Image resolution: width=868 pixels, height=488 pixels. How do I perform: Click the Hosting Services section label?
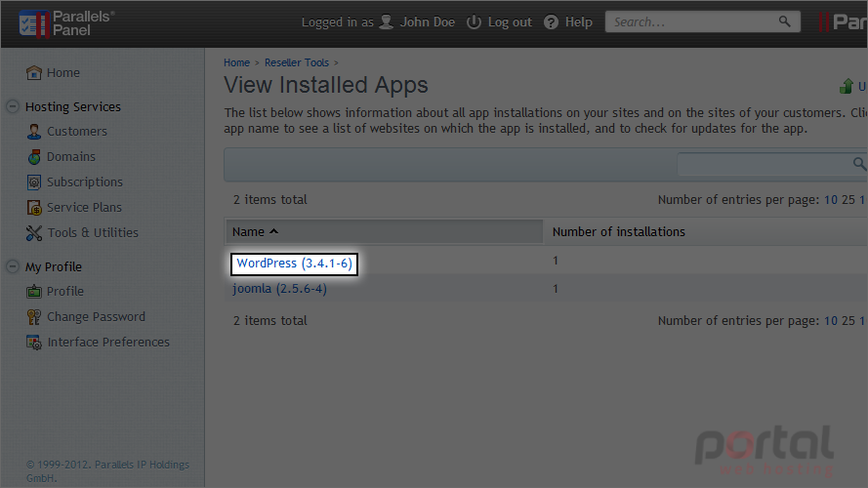[x=73, y=106]
